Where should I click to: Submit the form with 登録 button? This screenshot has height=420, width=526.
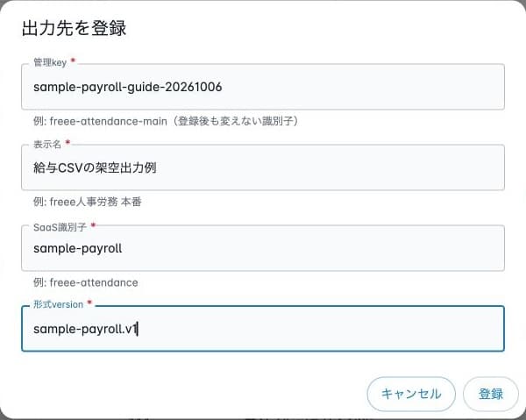click(x=491, y=394)
